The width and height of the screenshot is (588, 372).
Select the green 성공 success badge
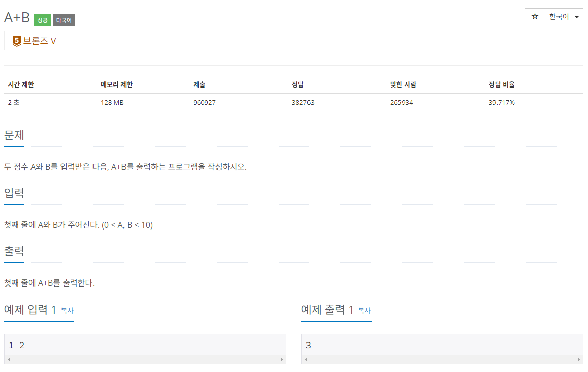click(x=42, y=19)
